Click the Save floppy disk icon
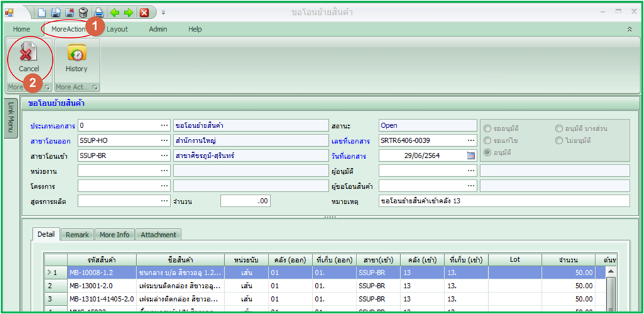This screenshot has width=644, height=314. point(56,12)
